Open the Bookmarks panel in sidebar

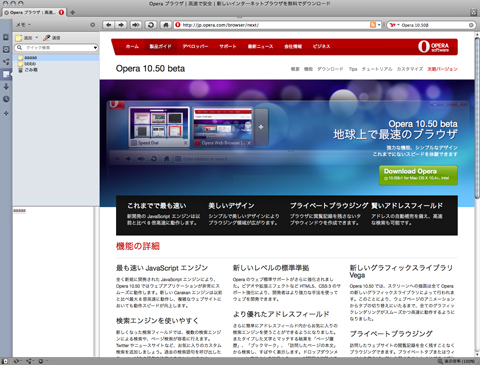6,37
